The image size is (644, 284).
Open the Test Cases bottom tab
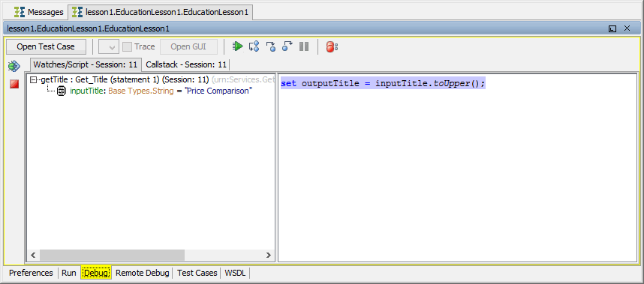pos(197,273)
